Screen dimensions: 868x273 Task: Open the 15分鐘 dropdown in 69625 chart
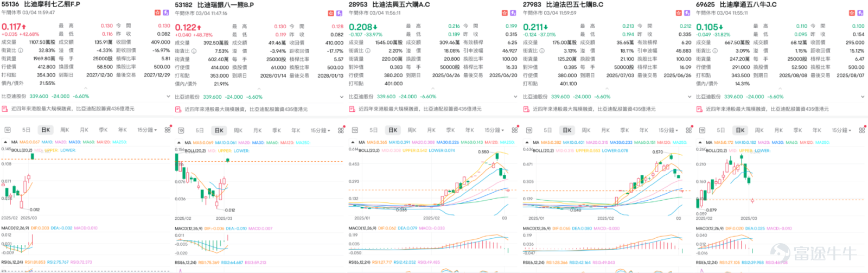[x=841, y=130]
